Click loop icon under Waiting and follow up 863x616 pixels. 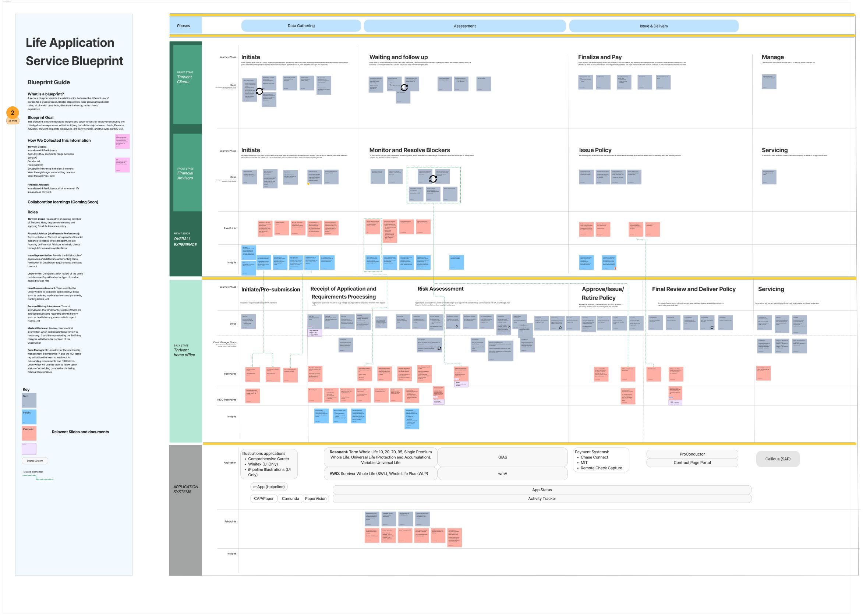[404, 88]
